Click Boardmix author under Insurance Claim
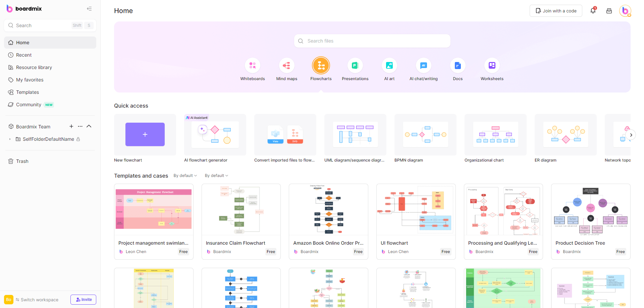This screenshot has height=308, width=644. point(222,252)
